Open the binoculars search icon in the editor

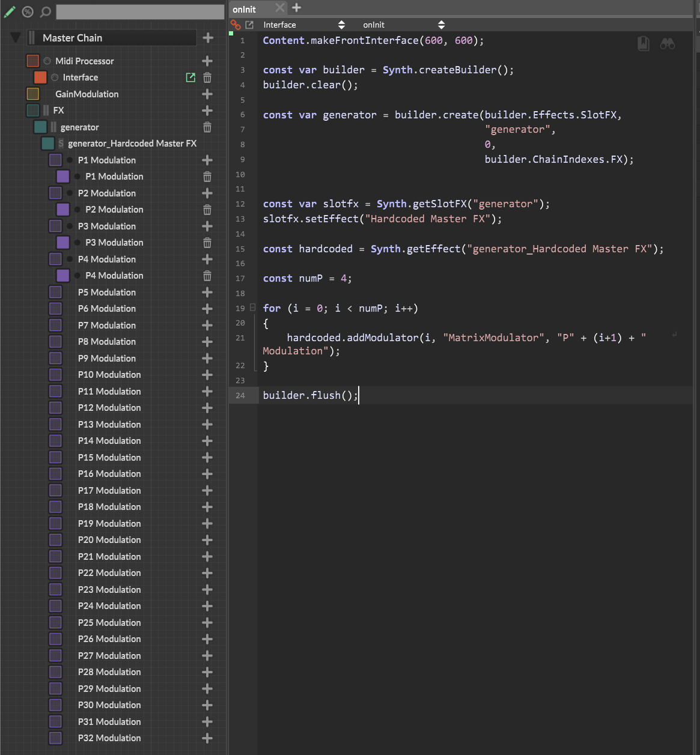[x=667, y=43]
